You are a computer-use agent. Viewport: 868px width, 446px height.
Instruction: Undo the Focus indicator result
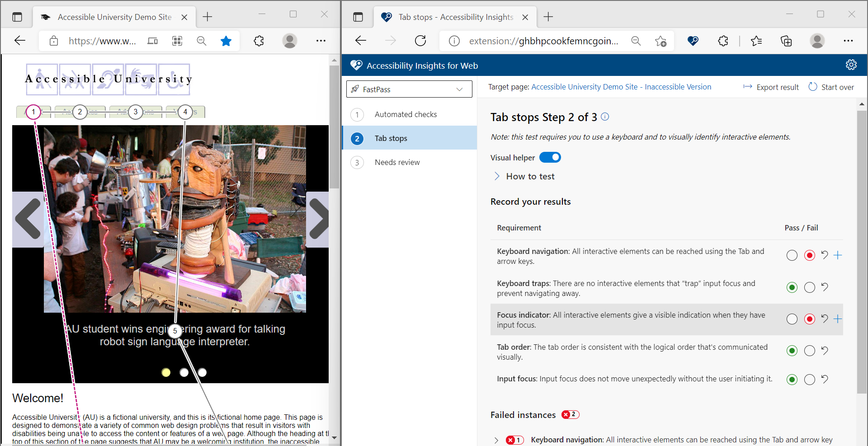825,319
